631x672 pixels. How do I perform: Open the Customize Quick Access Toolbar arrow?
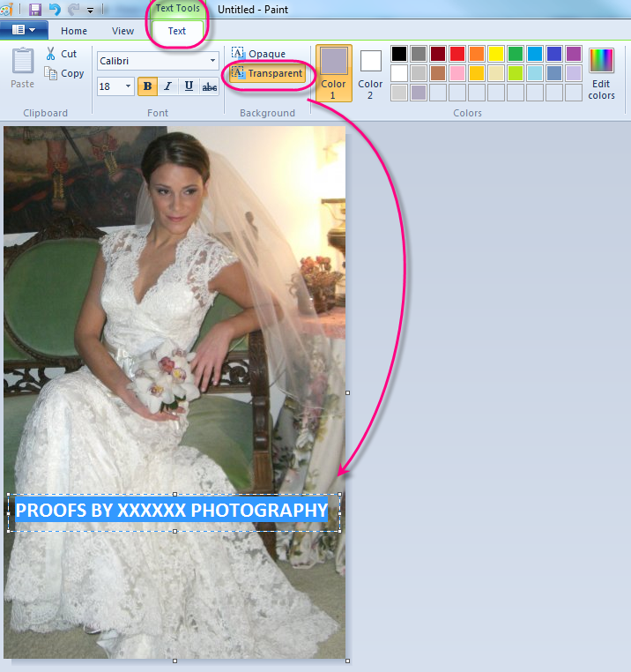coord(90,10)
